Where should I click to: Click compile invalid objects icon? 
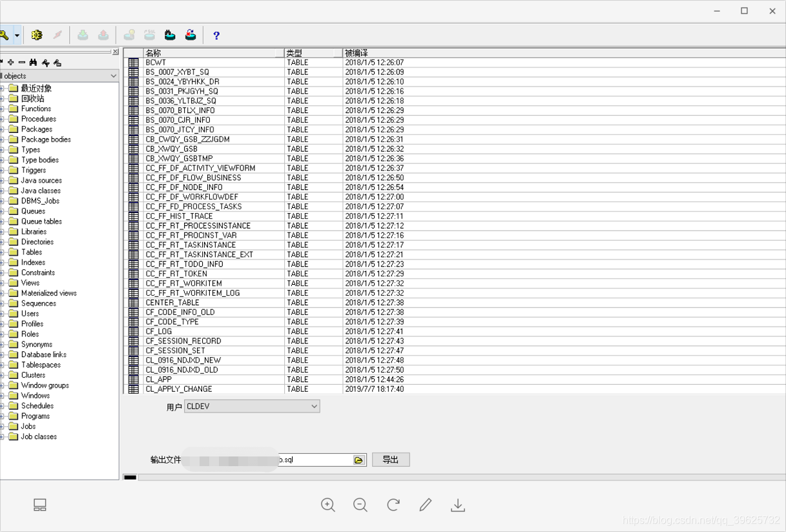point(191,36)
